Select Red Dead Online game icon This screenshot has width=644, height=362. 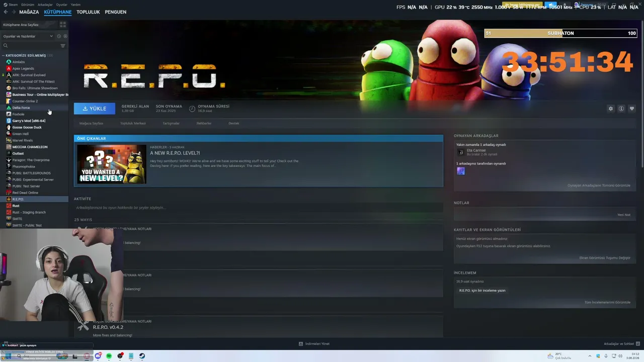pos(9,193)
